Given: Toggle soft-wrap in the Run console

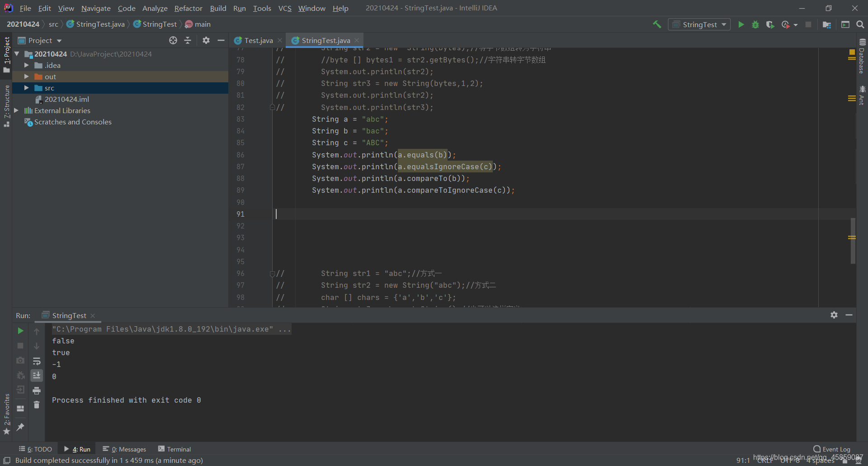Looking at the screenshot, I should (37, 361).
